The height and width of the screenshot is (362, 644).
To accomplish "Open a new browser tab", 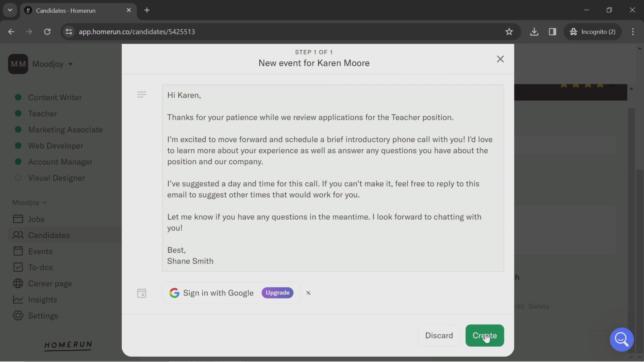I will 147,10.
